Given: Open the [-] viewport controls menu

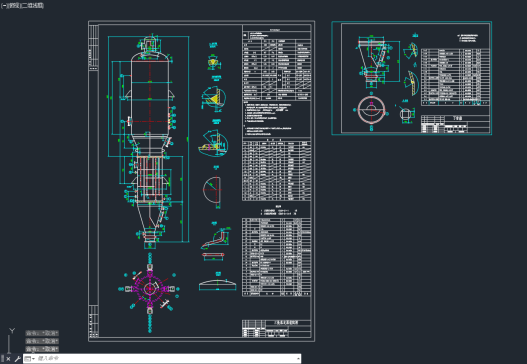Looking at the screenshot, I should [x=4, y=6].
